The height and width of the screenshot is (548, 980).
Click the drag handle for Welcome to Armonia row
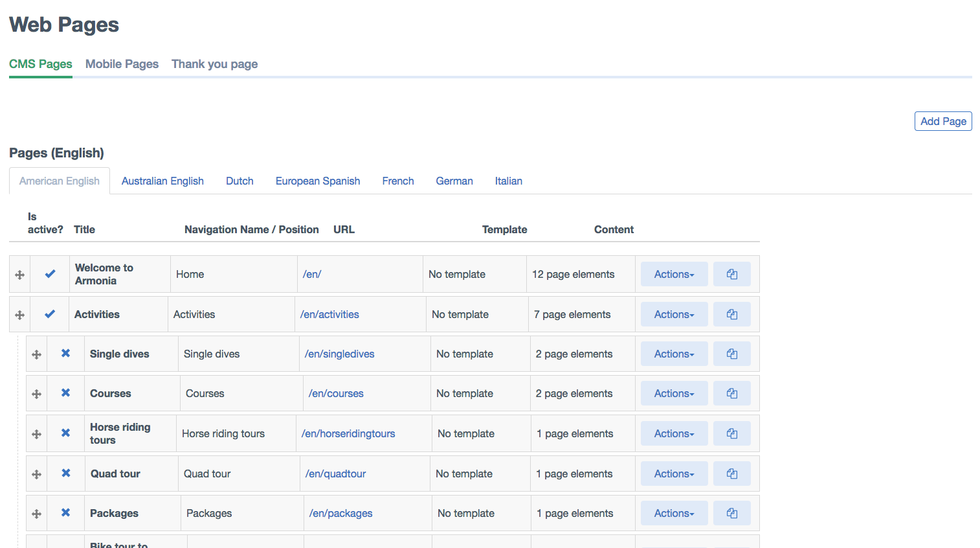pyautogui.click(x=19, y=275)
